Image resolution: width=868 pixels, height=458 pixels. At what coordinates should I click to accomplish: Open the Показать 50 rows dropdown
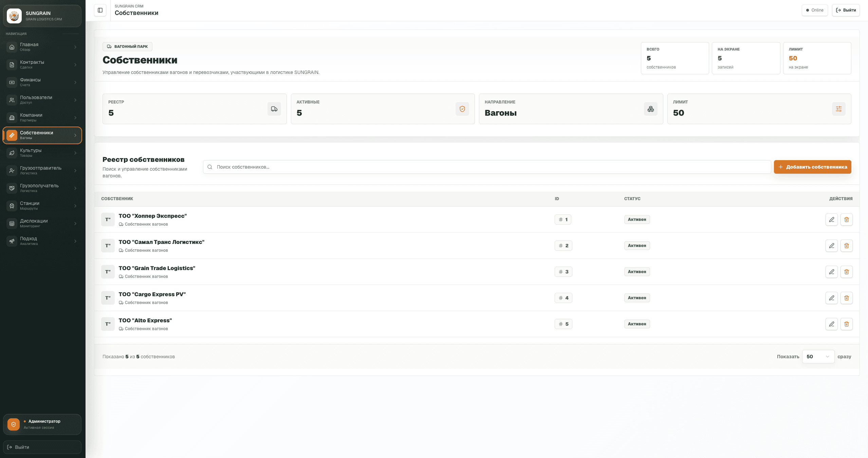pyautogui.click(x=818, y=357)
